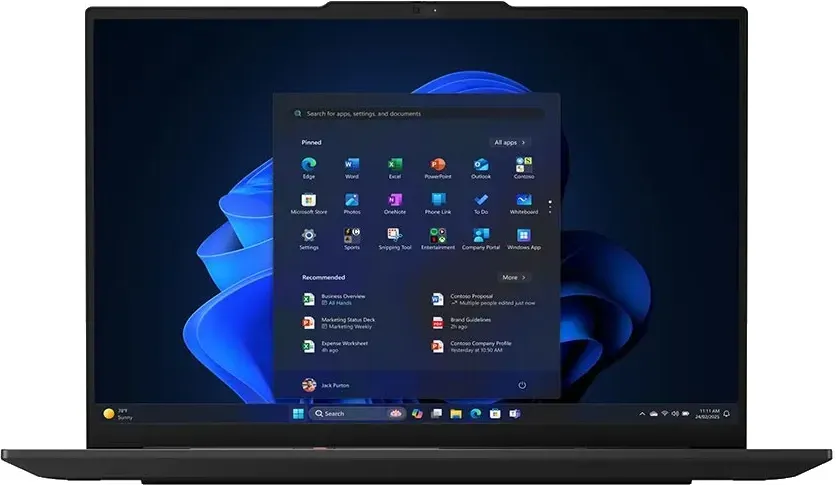Open Jack Purton's user account menu
The image size is (840, 485).
326,385
